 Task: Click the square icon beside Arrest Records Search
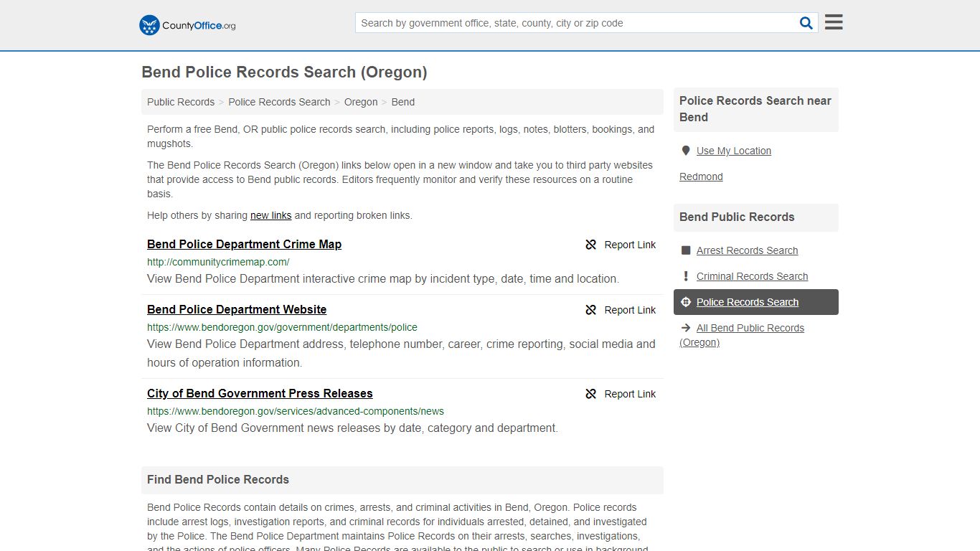(686, 250)
